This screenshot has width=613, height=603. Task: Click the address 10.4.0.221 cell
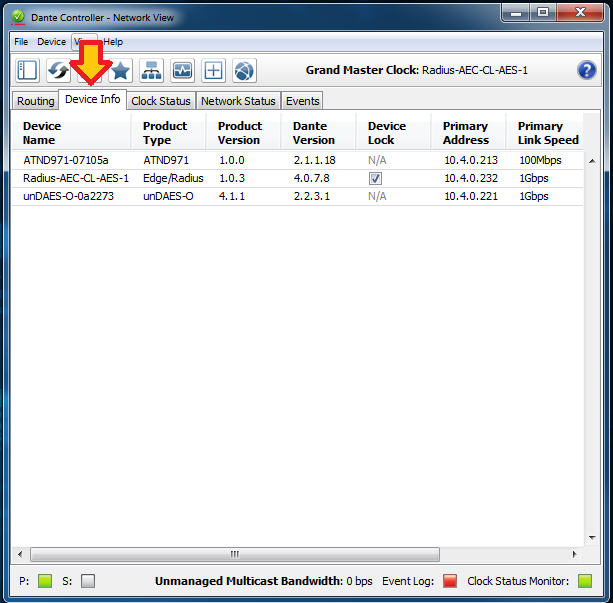[471, 196]
